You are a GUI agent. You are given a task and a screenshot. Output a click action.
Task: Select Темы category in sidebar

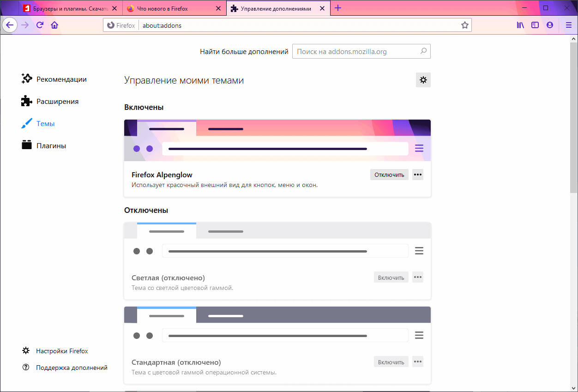tap(38, 123)
